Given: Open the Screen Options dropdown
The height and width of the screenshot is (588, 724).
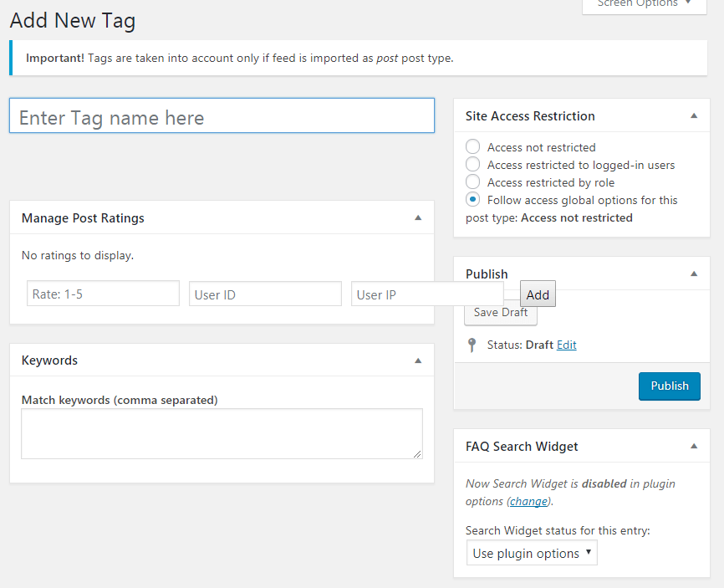Looking at the screenshot, I should tap(642, 5).
